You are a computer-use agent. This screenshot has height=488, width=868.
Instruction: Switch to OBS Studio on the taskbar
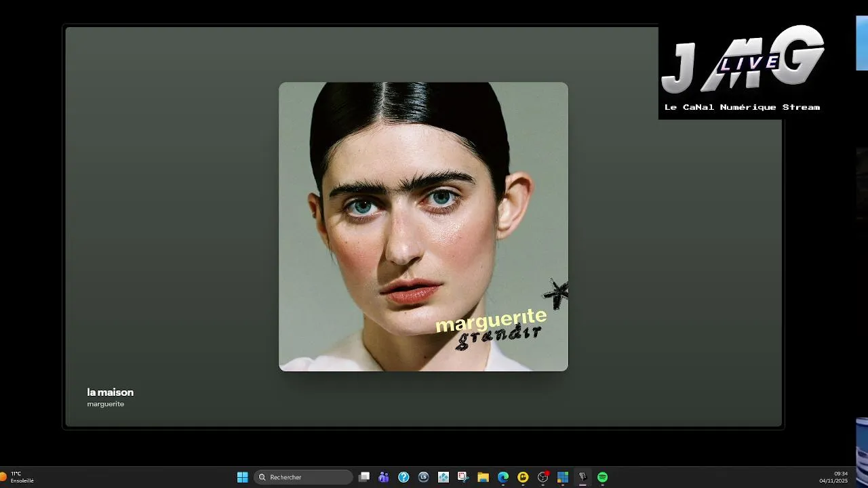pos(542,477)
